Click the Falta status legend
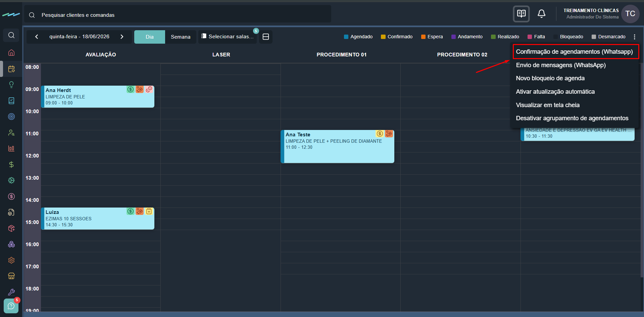 click(x=536, y=37)
